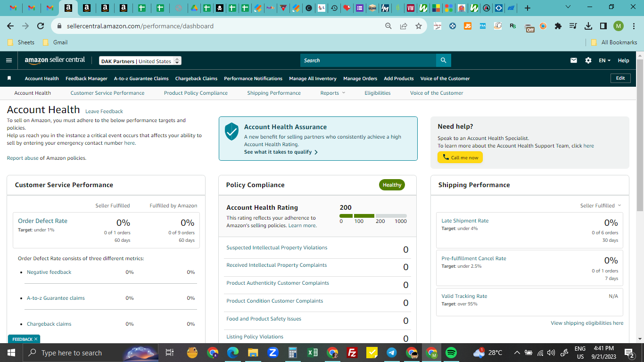This screenshot has height=362, width=644.
Task: Select the Account Health sub tab
Action: tap(33, 93)
